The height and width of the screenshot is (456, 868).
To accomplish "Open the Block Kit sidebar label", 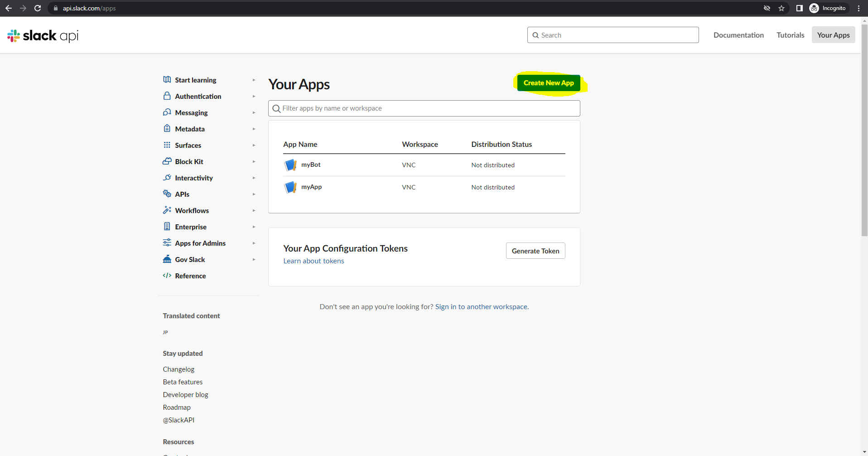I will coord(189,161).
